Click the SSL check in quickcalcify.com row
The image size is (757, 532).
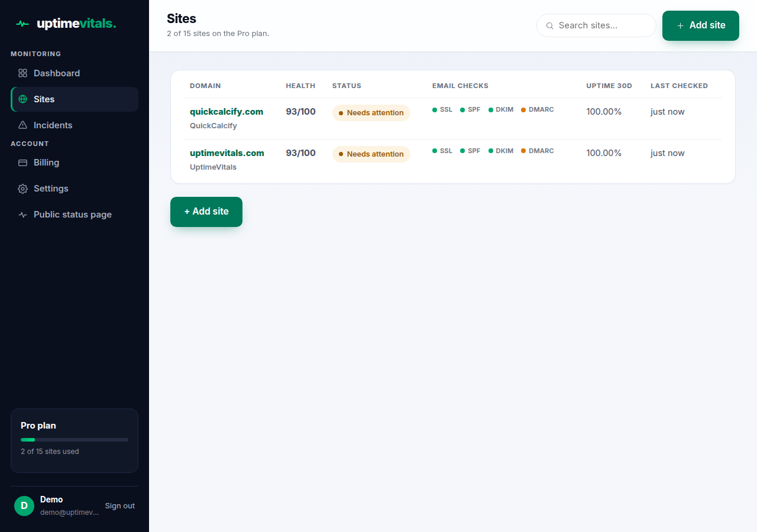442,110
